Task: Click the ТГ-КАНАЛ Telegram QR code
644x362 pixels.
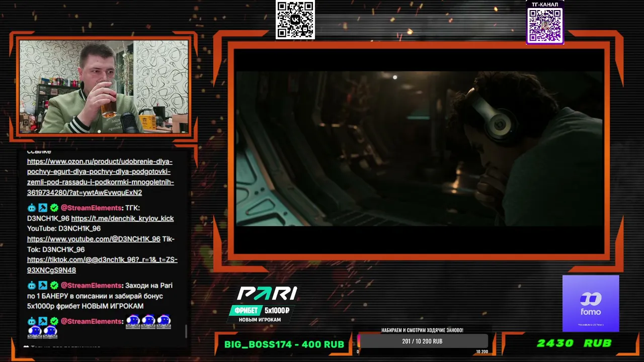Action: [545, 26]
